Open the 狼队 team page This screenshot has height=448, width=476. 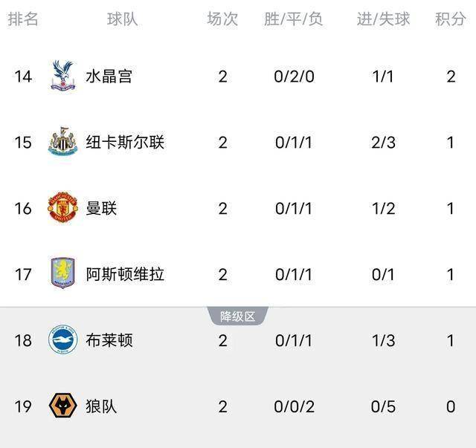pyautogui.click(x=101, y=406)
